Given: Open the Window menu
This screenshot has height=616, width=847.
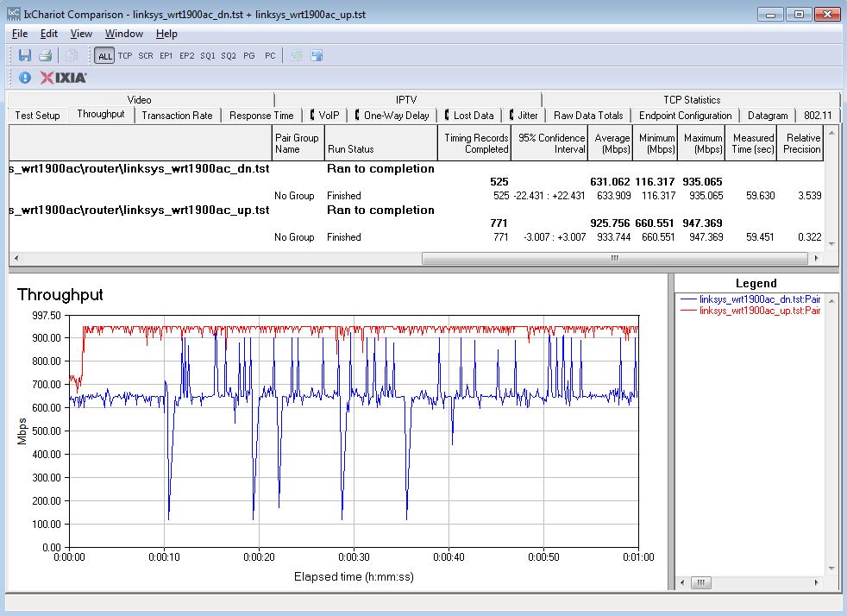Looking at the screenshot, I should tap(123, 34).
